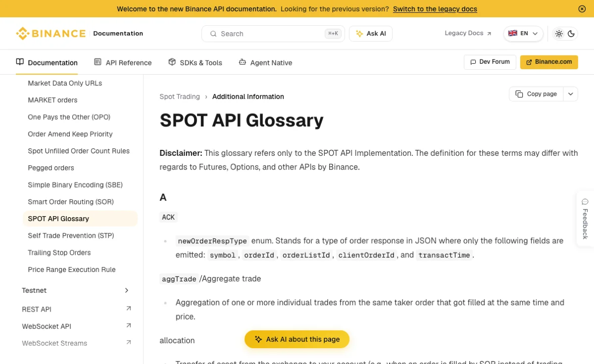This screenshot has height=364, width=594.
Task: Click the Switch to the legacy docs link
Action: tap(435, 9)
